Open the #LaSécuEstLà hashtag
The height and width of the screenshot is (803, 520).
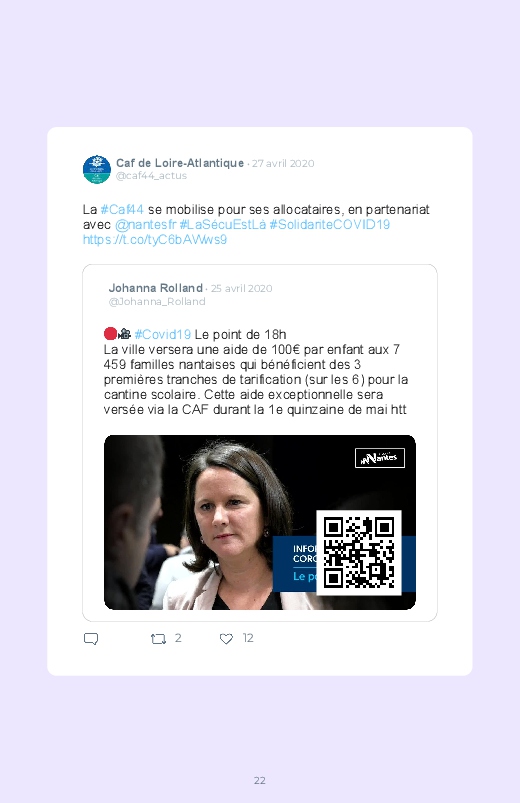223,225
